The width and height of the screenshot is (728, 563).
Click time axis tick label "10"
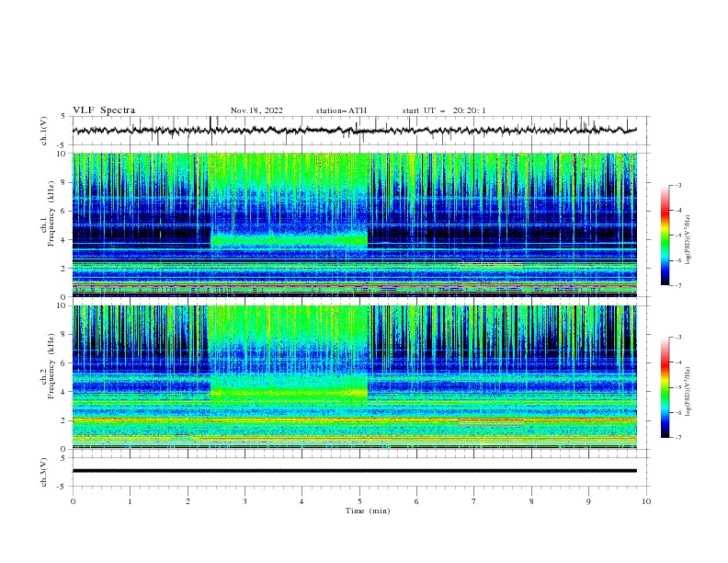pyautogui.click(x=646, y=501)
